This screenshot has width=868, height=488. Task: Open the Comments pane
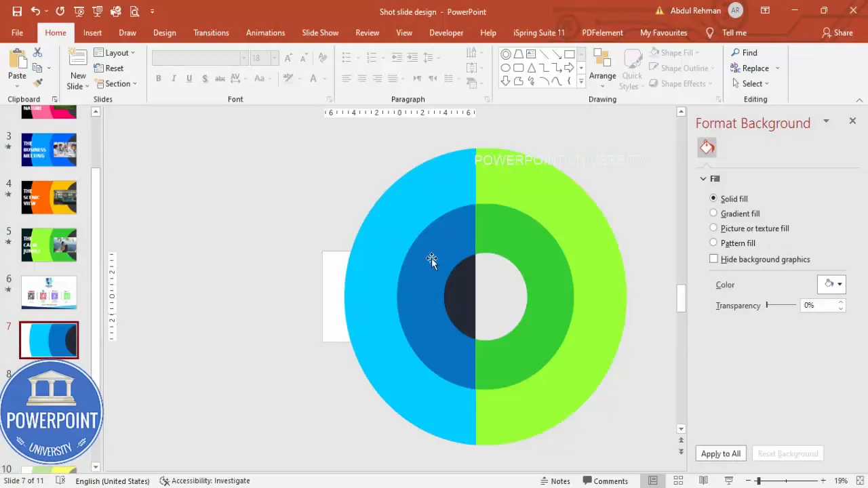[x=604, y=481]
